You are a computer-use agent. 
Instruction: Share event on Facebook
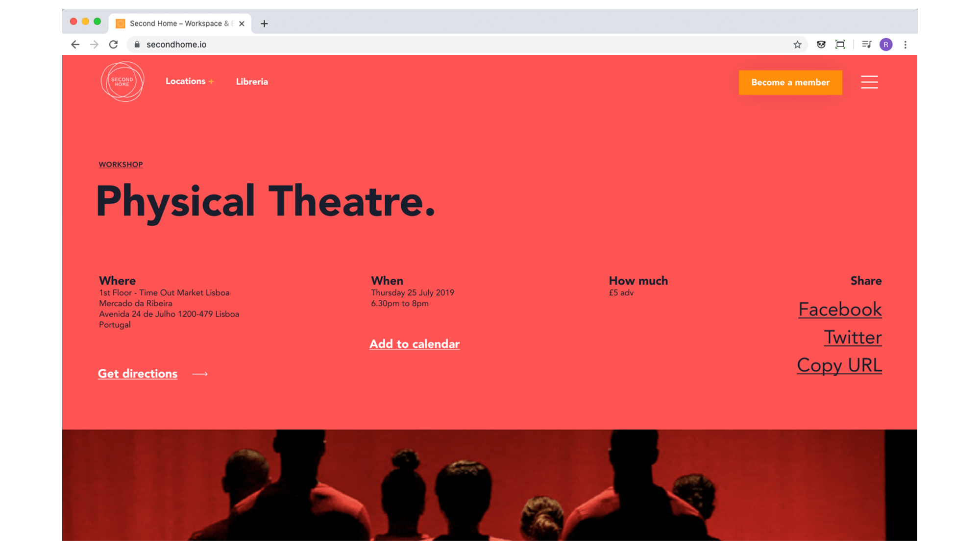coord(840,310)
